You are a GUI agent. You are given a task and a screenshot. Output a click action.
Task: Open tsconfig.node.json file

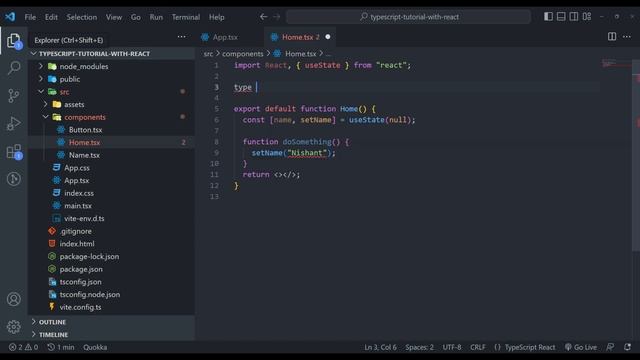click(x=89, y=294)
